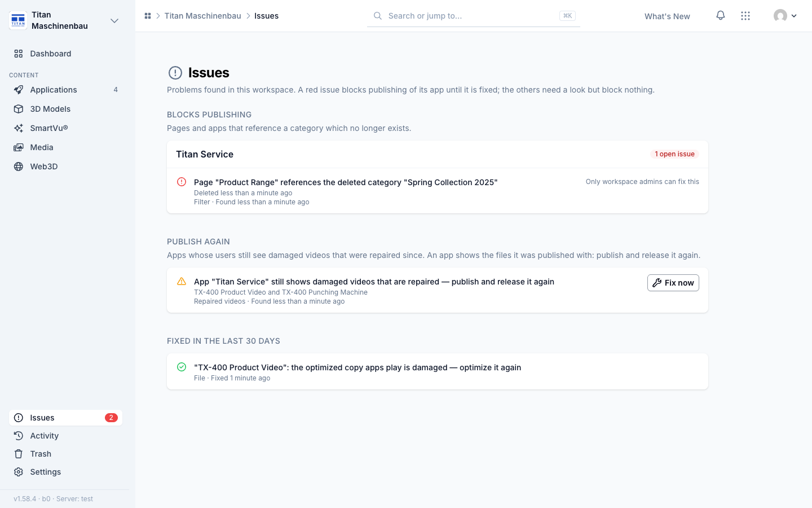
Task: Open the Dashboard grid icon in sidebar
Action: click(x=19, y=54)
